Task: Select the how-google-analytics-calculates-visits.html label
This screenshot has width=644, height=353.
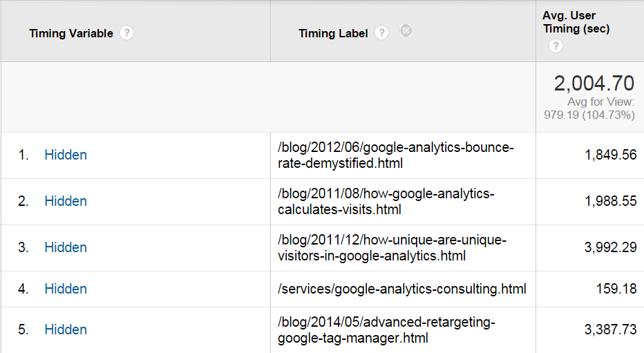Action: (386, 202)
